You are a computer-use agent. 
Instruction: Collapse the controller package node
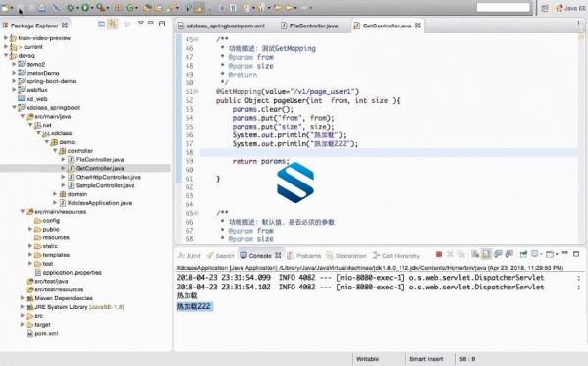[x=55, y=151]
